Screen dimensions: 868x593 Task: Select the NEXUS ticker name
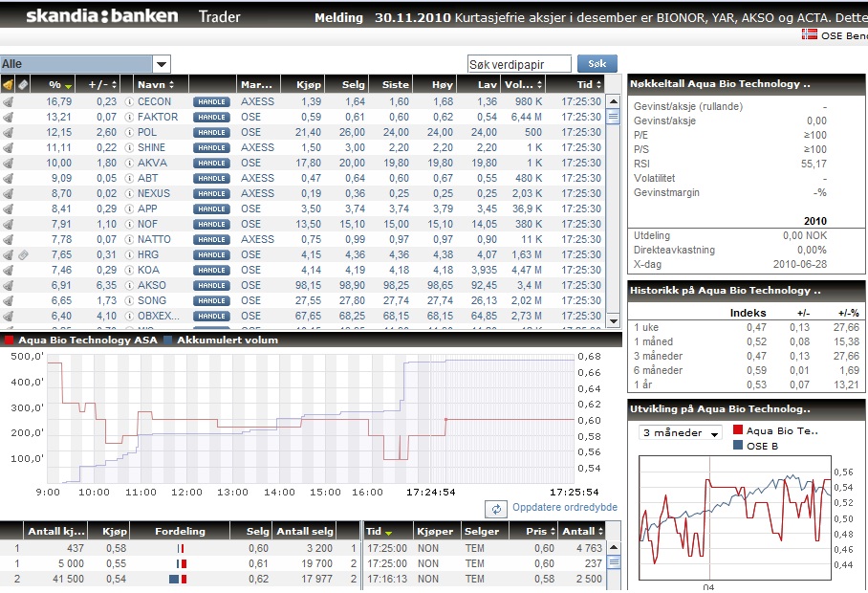154,194
